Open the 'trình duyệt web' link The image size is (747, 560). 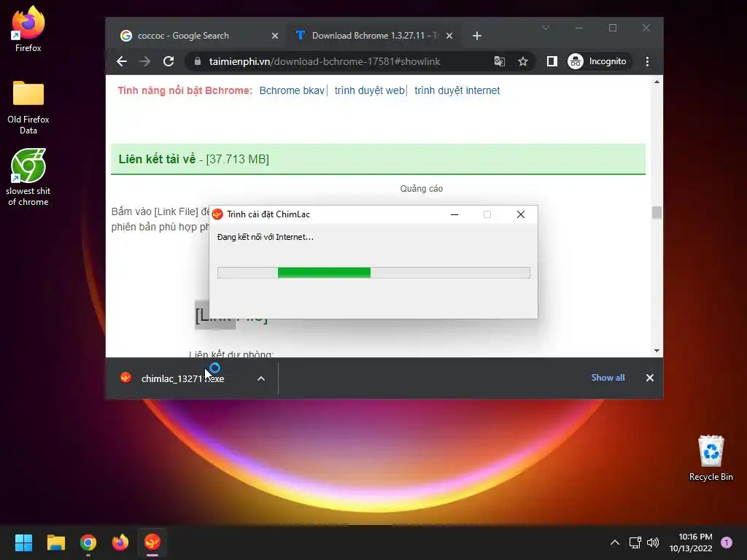[x=369, y=90]
